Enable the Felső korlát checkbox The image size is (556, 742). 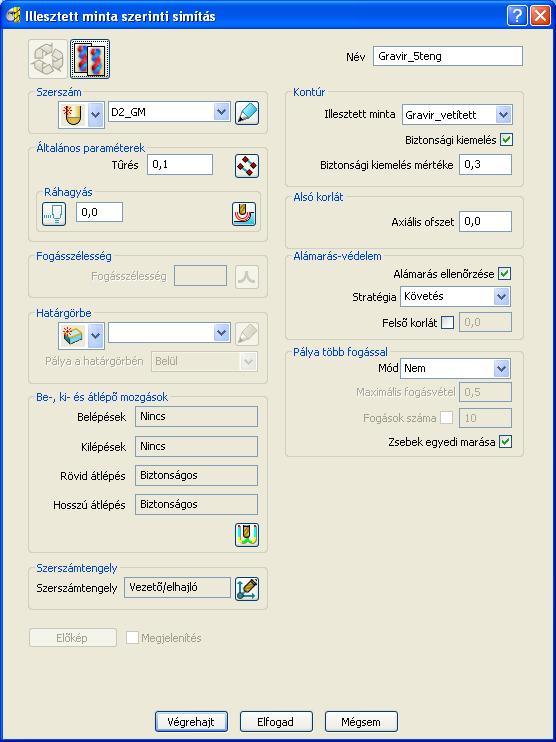pos(447,323)
